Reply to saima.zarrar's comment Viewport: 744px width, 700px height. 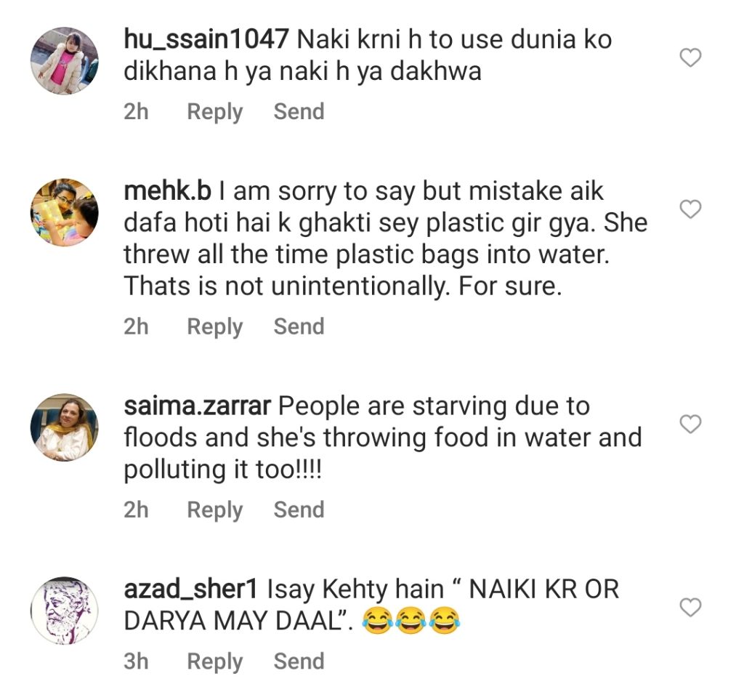pyautogui.click(x=214, y=510)
